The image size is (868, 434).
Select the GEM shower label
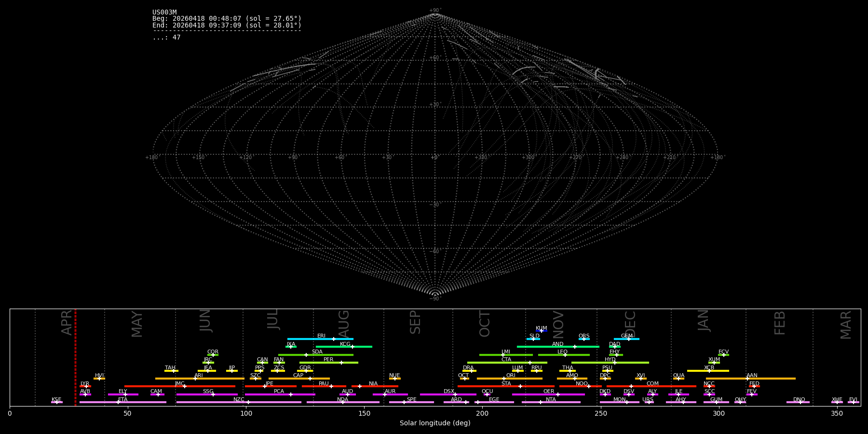click(627, 336)
